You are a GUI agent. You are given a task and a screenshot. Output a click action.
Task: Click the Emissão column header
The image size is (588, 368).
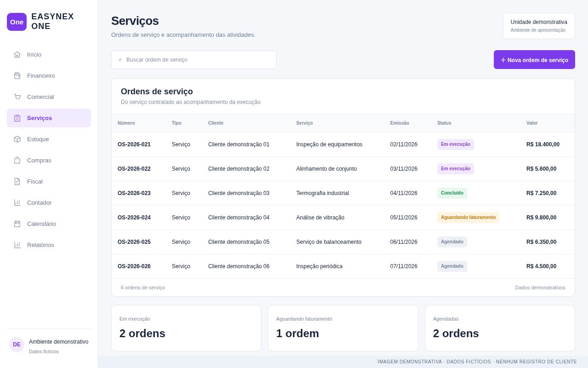coord(400,123)
